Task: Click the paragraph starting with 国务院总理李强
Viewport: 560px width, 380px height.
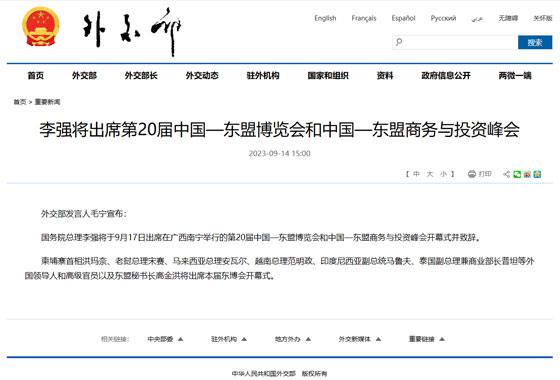Action: [260, 238]
